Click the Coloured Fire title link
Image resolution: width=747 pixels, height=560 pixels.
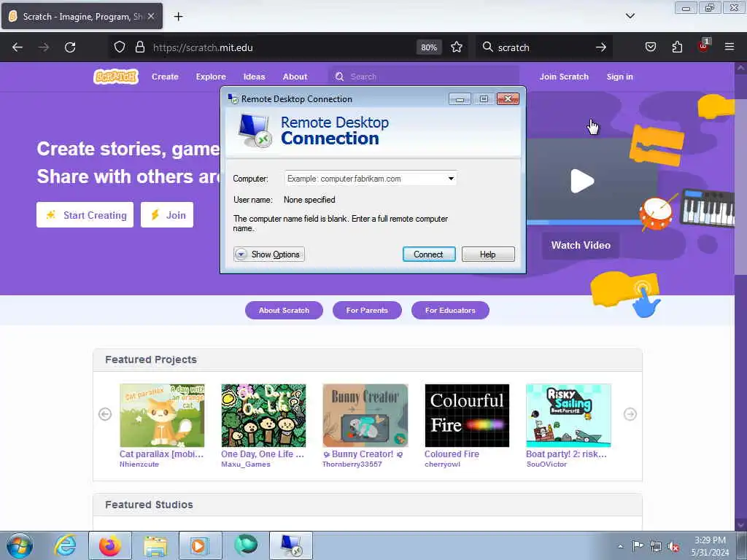(452, 454)
